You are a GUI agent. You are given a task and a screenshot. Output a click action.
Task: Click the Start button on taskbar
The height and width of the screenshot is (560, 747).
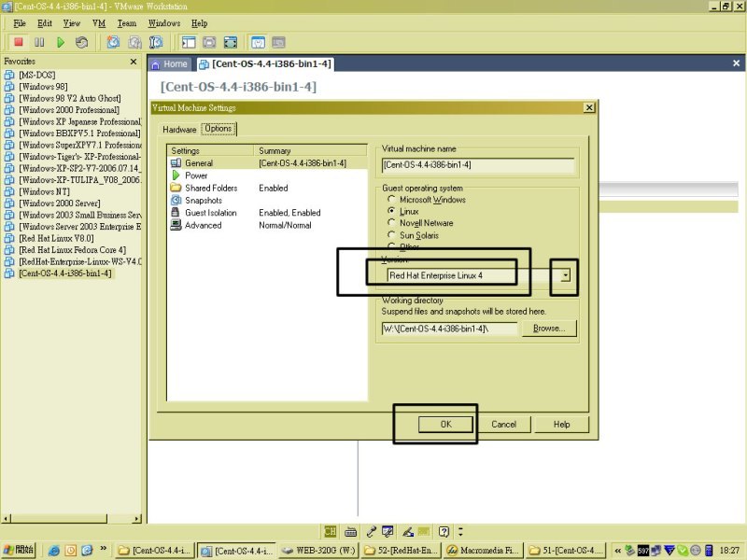pyautogui.click(x=19, y=550)
